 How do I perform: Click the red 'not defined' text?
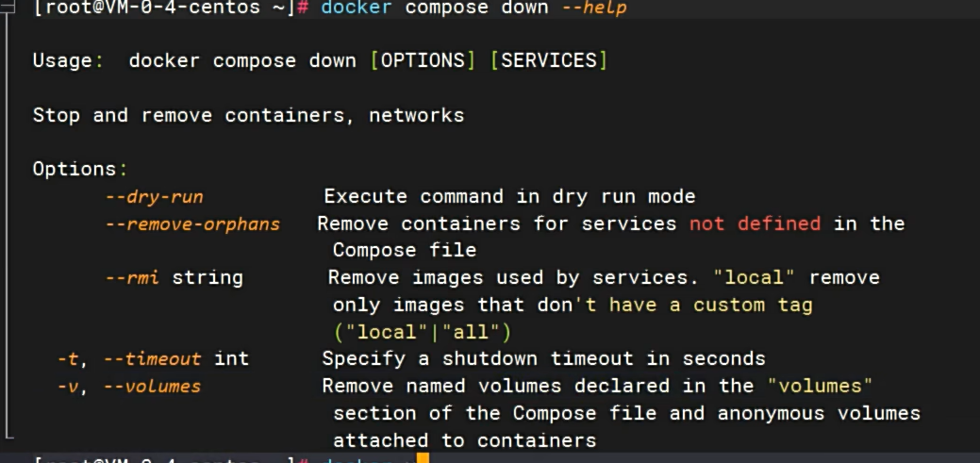coord(755,223)
